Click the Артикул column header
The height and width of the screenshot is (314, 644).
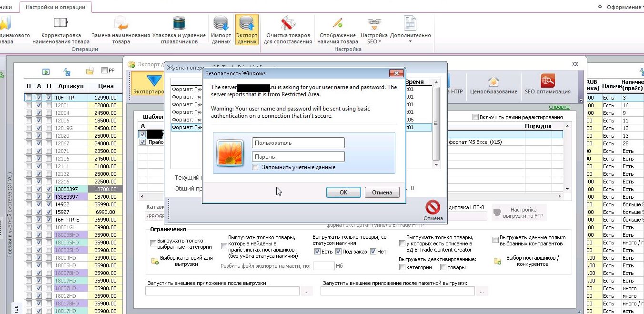click(x=71, y=86)
